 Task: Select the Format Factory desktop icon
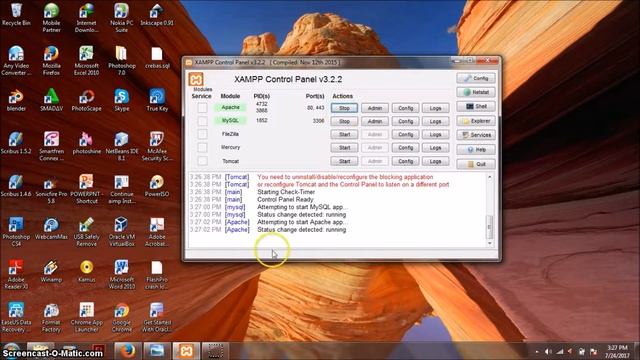(51, 318)
